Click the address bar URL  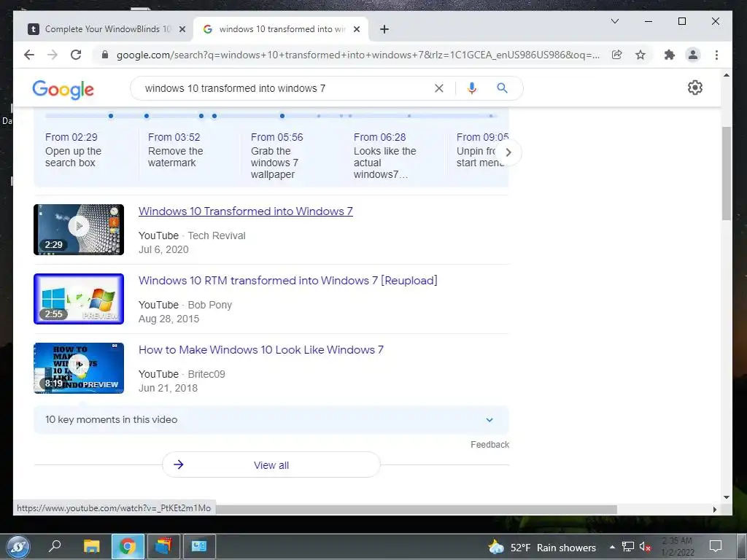pyautogui.click(x=357, y=55)
